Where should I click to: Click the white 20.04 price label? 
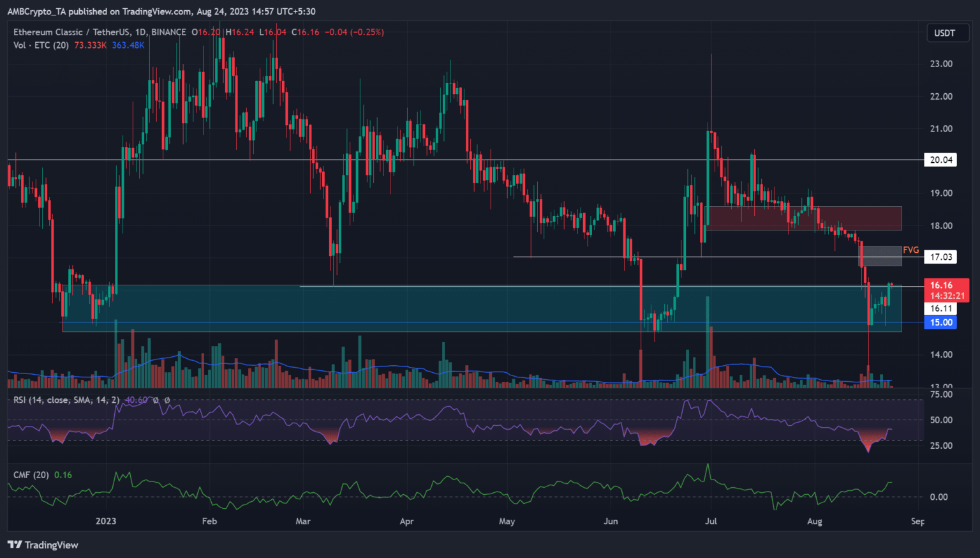tap(940, 160)
